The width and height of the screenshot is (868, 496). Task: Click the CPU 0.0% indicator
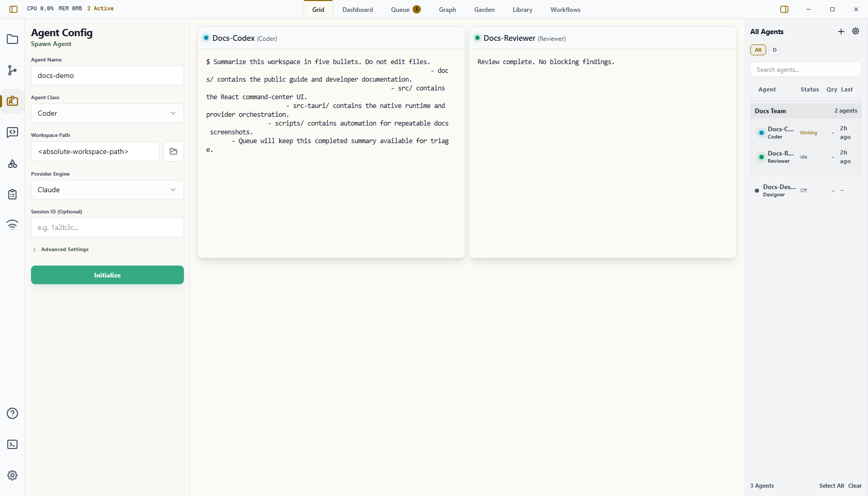tap(40, 8)
